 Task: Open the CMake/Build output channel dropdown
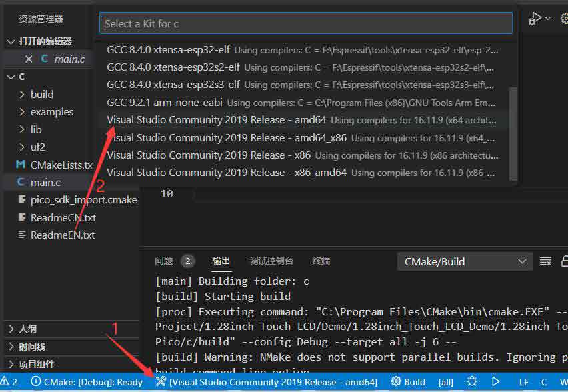point(465,261)
